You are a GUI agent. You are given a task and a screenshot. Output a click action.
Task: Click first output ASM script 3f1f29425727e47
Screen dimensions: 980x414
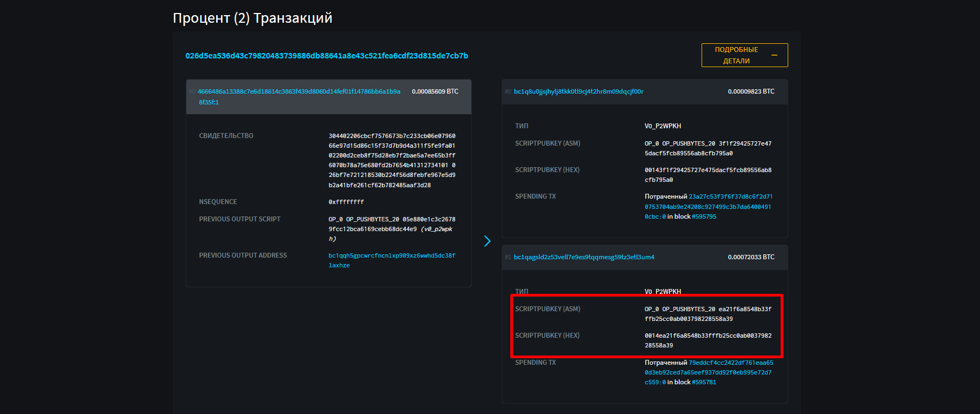(708, 148)
